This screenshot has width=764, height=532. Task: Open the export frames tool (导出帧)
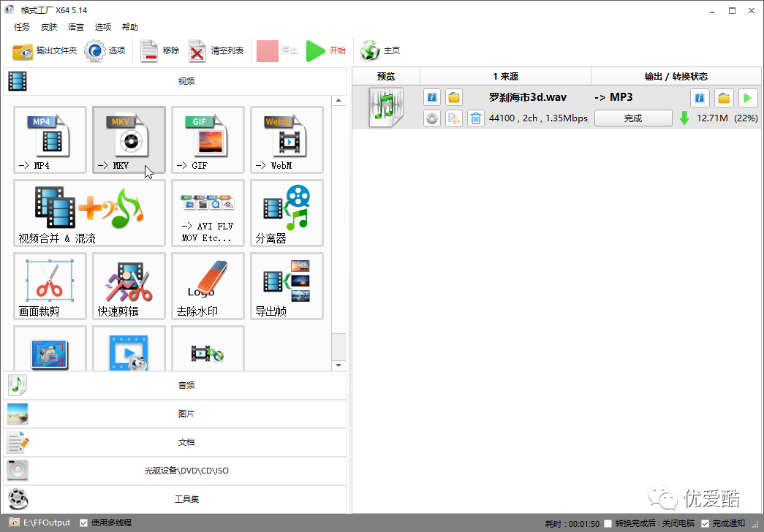[287, 286]
